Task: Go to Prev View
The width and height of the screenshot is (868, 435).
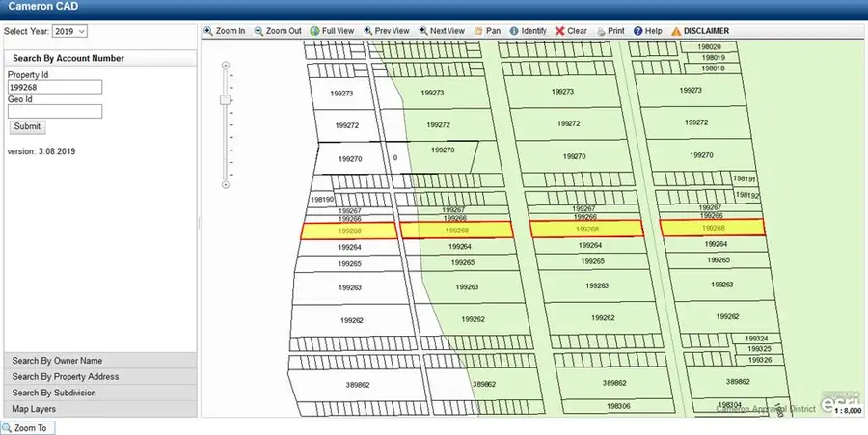Action: click(x=386, y=31)
